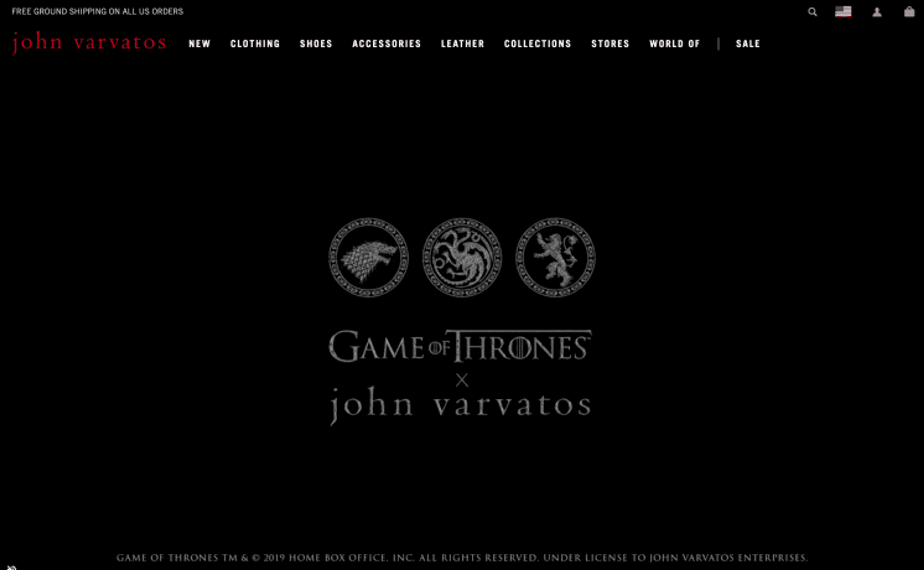Click the HBO copyright license notice text
This screenshot has height=570, width=924.
pyautogui.click(x=462, y=557)
